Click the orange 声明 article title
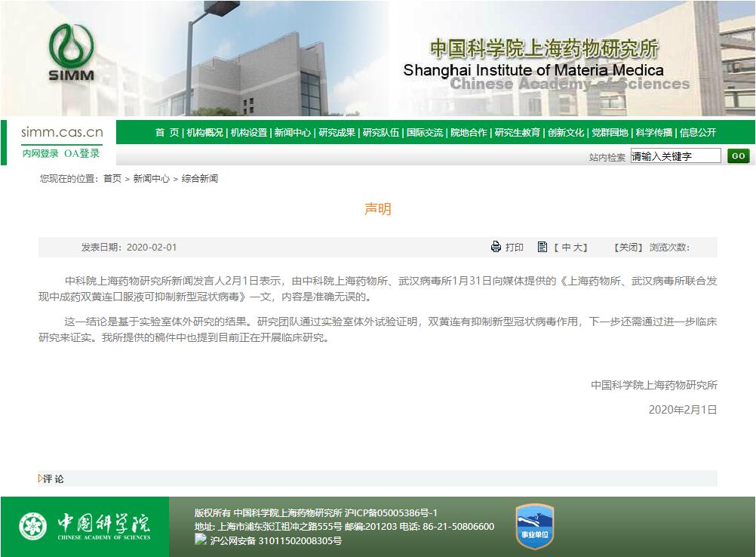 point(377,209)
